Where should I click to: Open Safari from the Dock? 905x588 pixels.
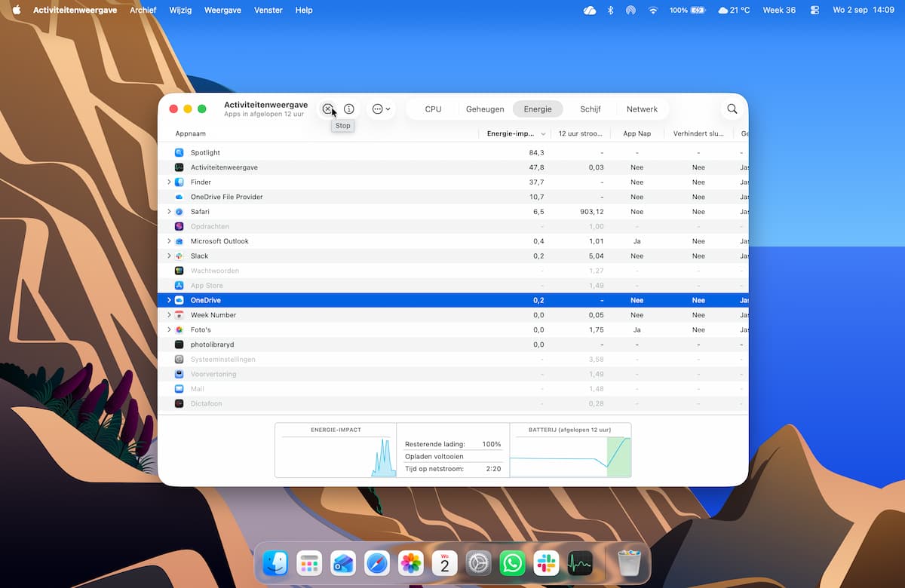pyautogui.click(x=377, y=563)
